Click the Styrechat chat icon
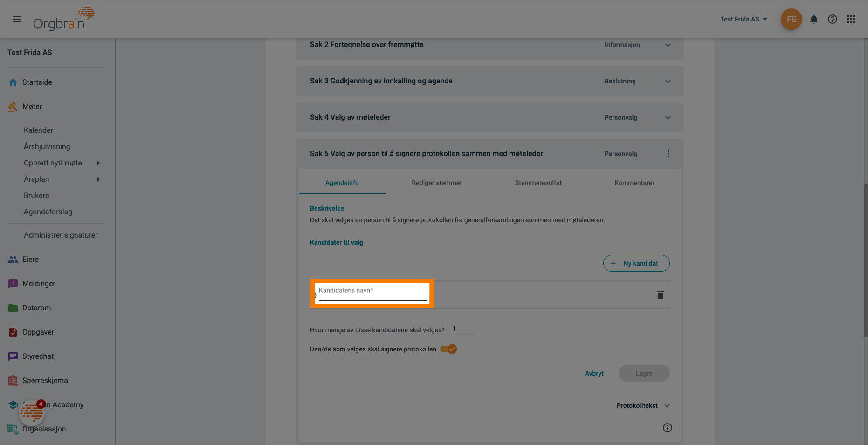This screenshot has height=445, width=868. (x=13, y=356)
